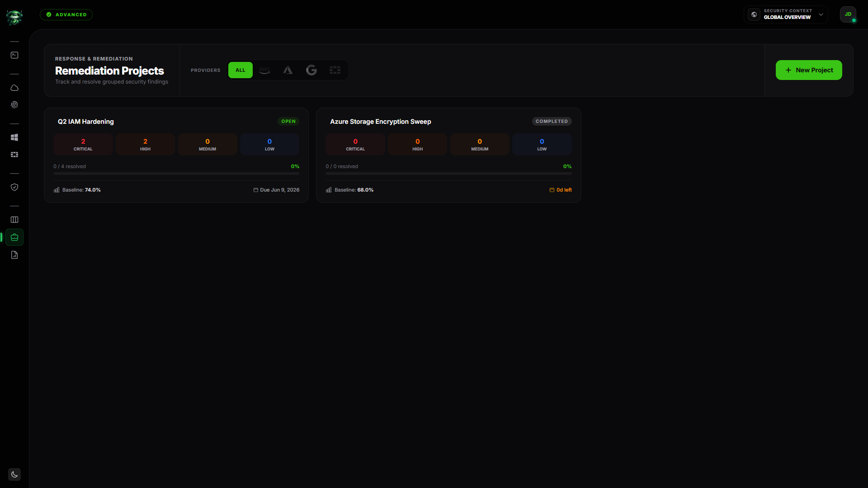Open the report document sidebar icon

[x=14, y=255]
